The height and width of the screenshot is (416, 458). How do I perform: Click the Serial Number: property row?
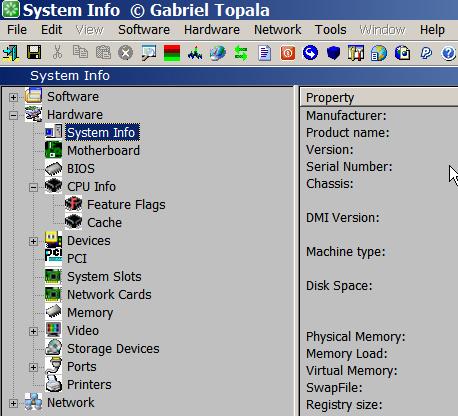tap(349, 167)
